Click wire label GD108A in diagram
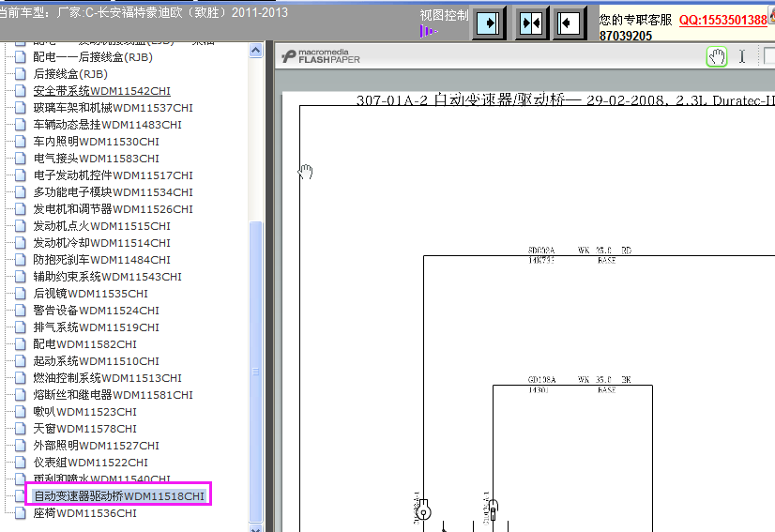 541,380
